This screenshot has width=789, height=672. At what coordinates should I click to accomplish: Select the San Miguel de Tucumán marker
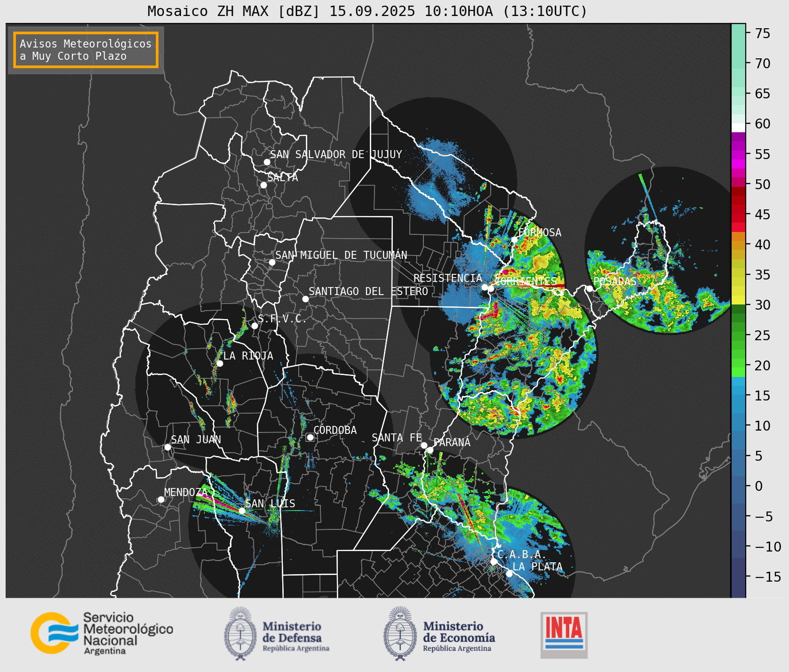tap(272, 262)
